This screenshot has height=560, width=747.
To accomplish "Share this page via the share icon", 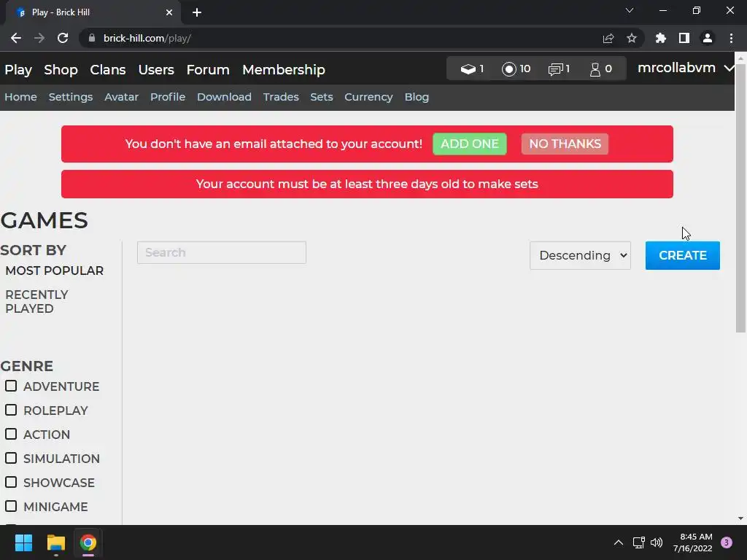I will pyautogui.click(x=608, y=38).
